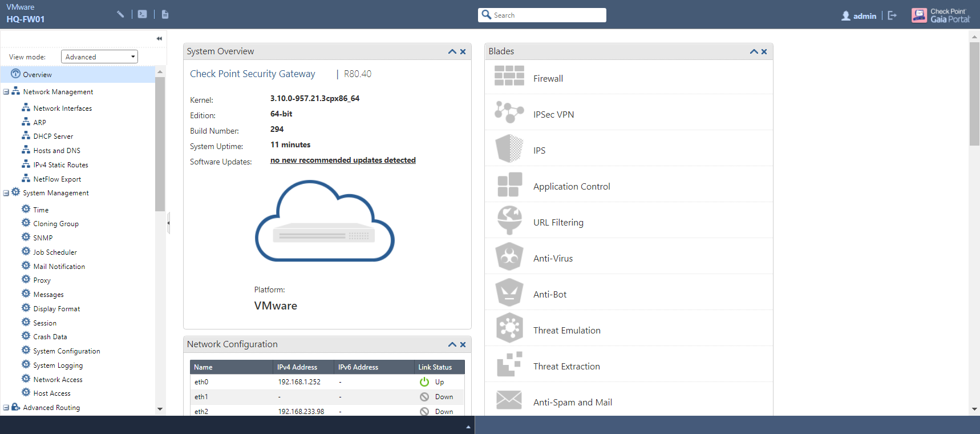The width and height of the screenshot is (980, 434).
Task: Open the DHCP Server page
Action: coord(53,136)
